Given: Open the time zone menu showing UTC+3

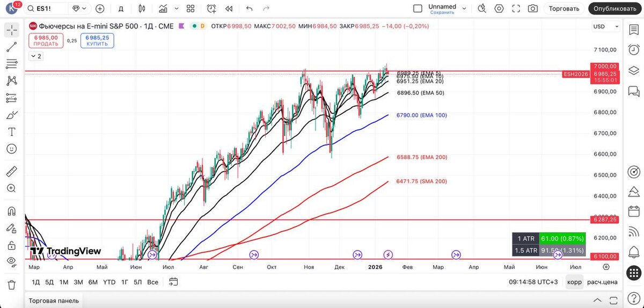Looking at the screenshot, I should pos(534,282).
